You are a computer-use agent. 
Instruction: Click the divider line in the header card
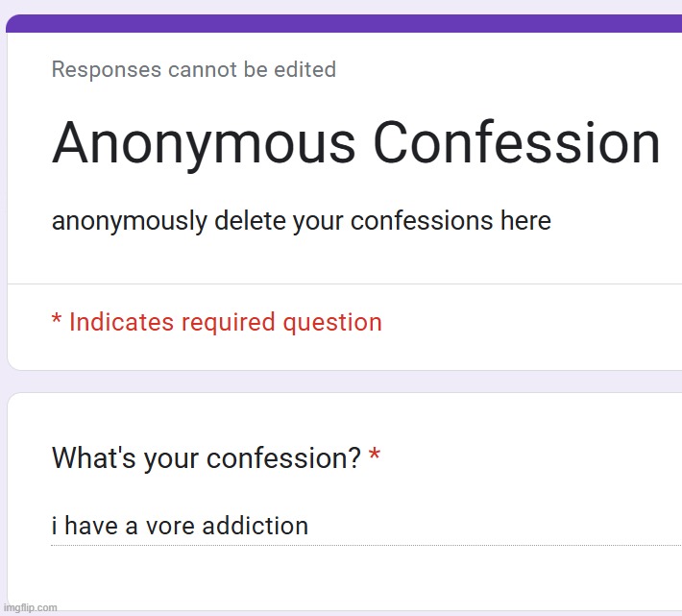click(x=346, y=284)
